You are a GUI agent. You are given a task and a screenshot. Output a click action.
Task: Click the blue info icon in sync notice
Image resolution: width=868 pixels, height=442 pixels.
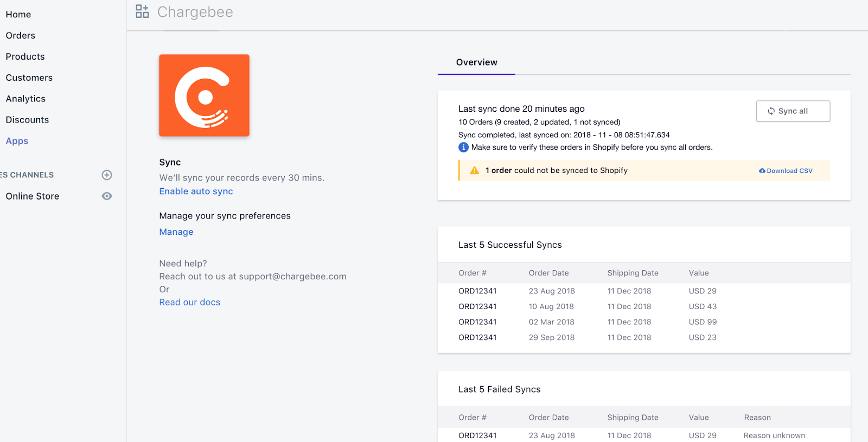tap(463, 148)
